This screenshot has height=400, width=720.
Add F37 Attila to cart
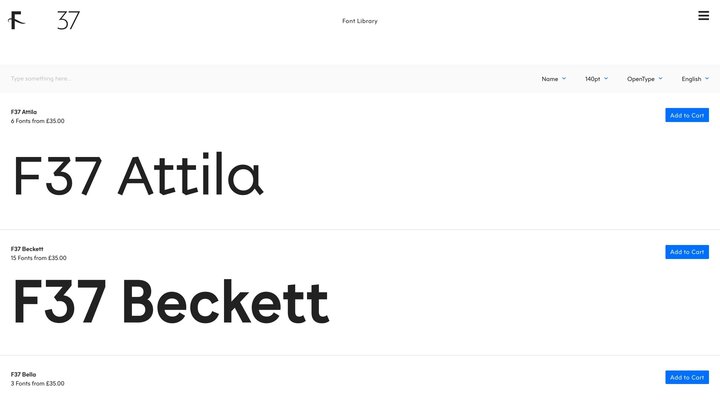pos(687,115)
